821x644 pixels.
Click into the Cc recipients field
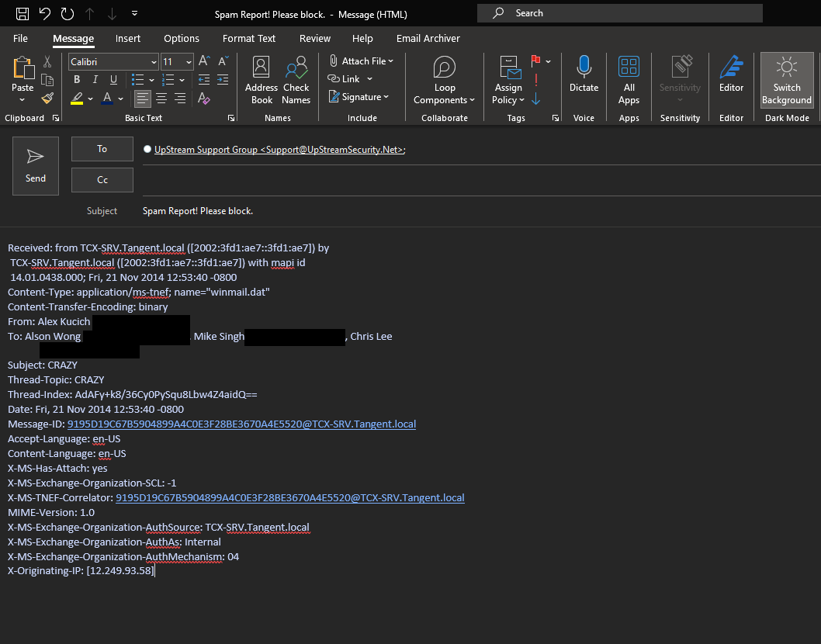481,180
